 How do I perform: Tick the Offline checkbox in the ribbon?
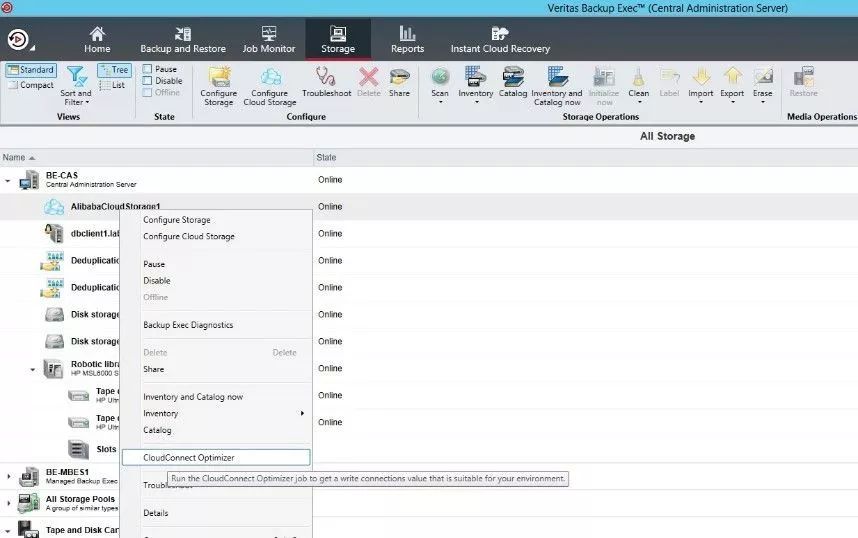(x=147, y=92)
